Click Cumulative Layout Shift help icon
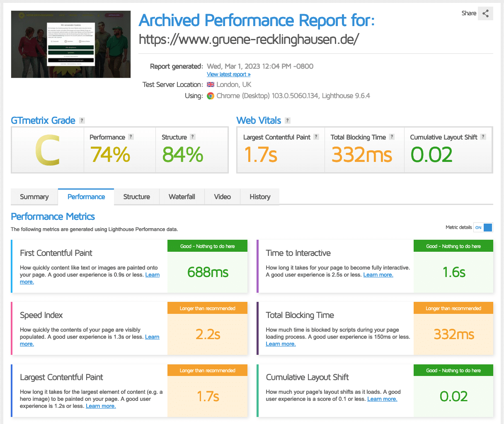 coord(483,137)
